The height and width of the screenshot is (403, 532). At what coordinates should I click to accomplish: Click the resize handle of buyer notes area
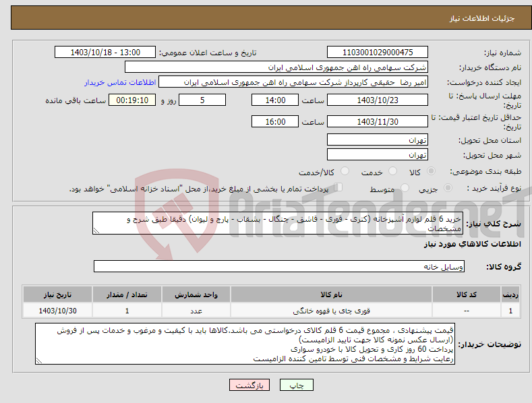tap(39, 361)
